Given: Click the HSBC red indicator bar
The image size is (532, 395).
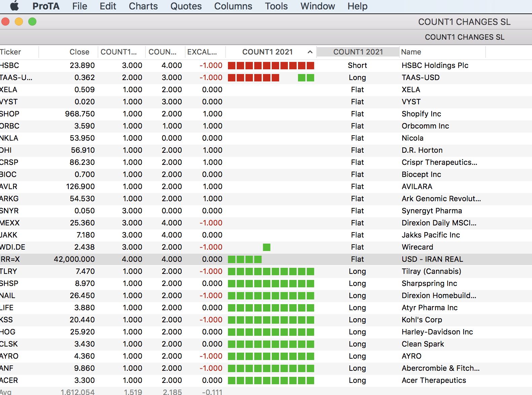Looking at the screenshot, I should coord(271,65).
